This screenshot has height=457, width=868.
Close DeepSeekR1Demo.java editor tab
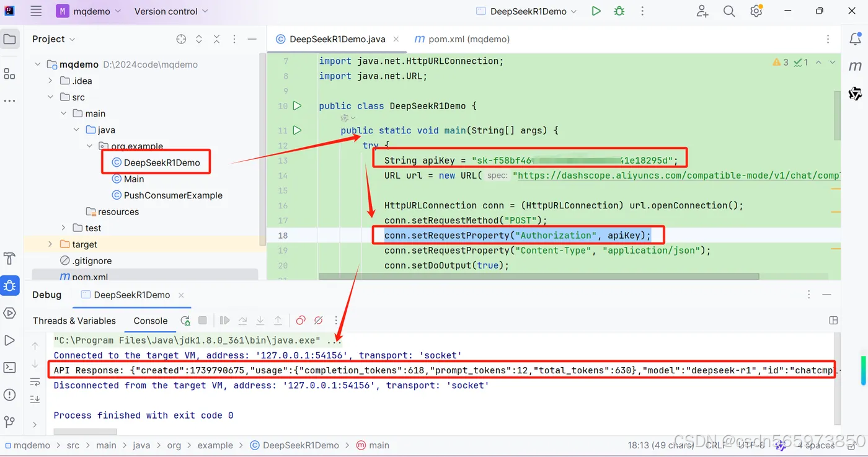click(396, 39)
